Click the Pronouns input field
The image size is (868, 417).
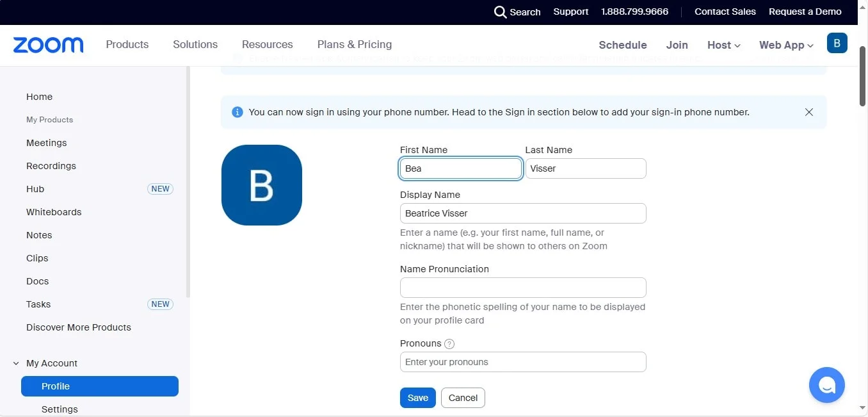coord(523,362)
